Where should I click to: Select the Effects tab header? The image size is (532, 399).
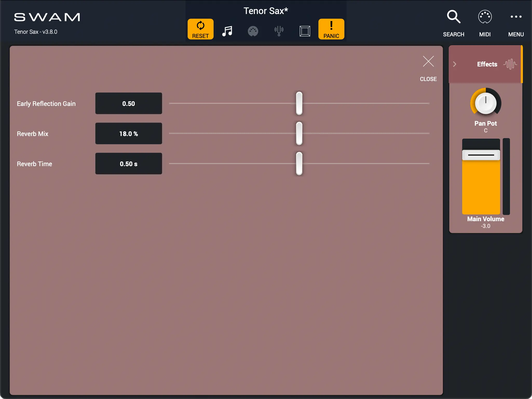point(487,64)
